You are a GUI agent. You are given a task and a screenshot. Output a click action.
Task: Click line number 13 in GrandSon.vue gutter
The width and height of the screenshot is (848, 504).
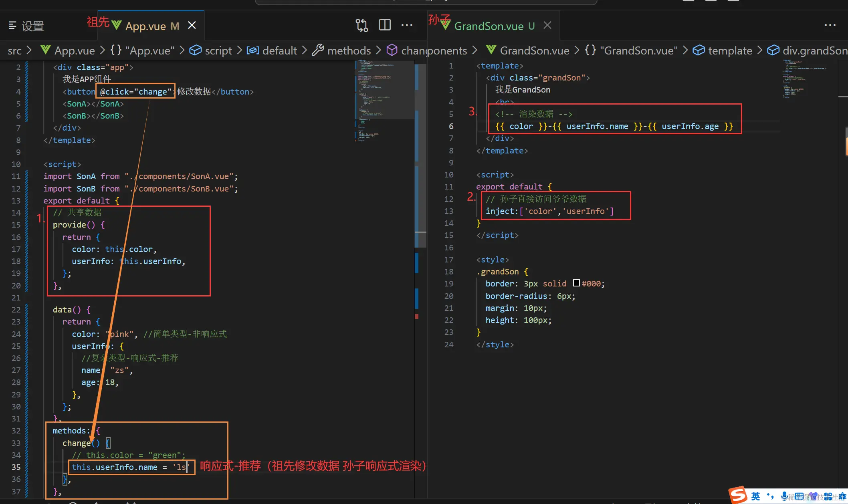449,211
